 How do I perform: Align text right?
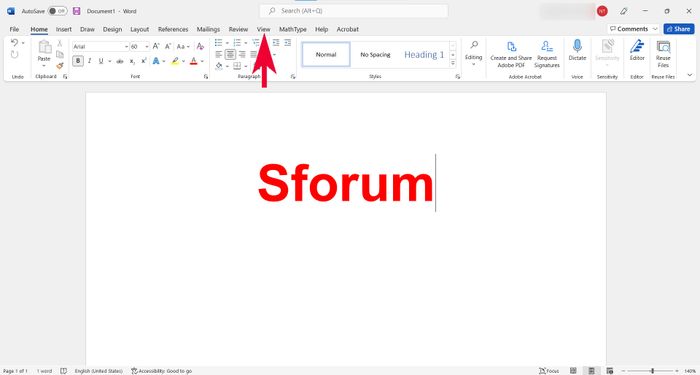tap(242, 54)
